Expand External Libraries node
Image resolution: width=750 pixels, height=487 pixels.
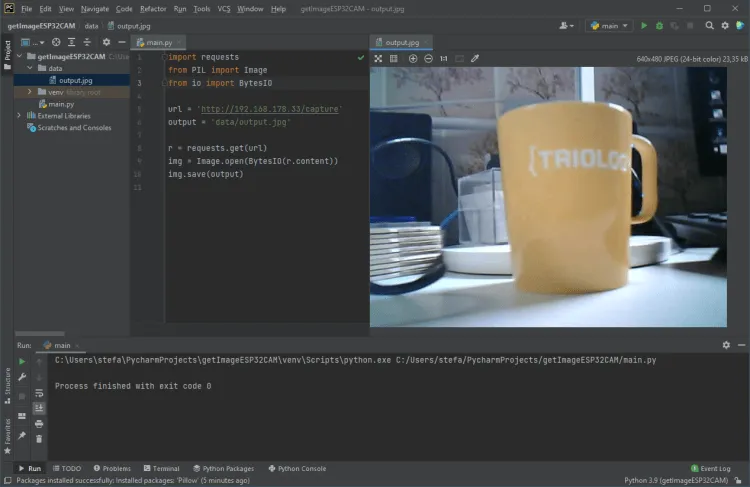tap(19, 115)
